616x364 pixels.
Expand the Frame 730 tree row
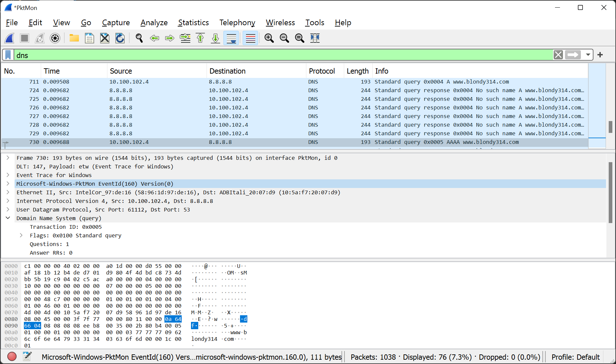coord(8,158)
